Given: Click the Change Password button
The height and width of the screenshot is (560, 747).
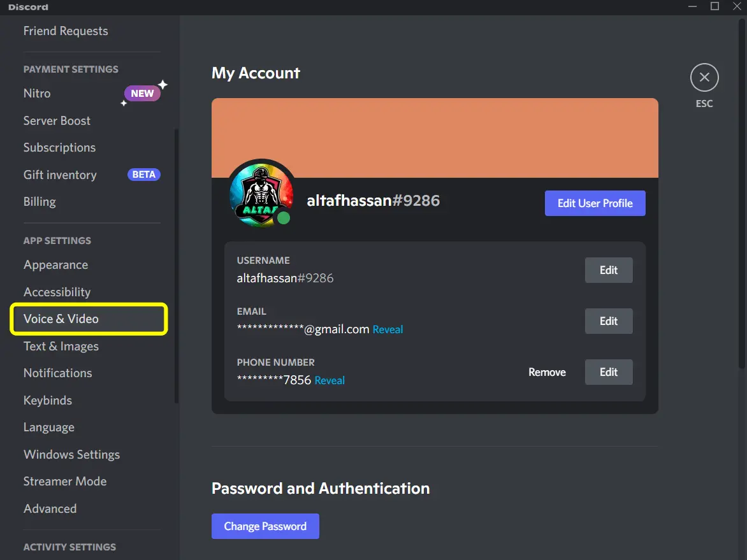Looking at the screenshot, I should pyautogui.click(x=265, y=526).
